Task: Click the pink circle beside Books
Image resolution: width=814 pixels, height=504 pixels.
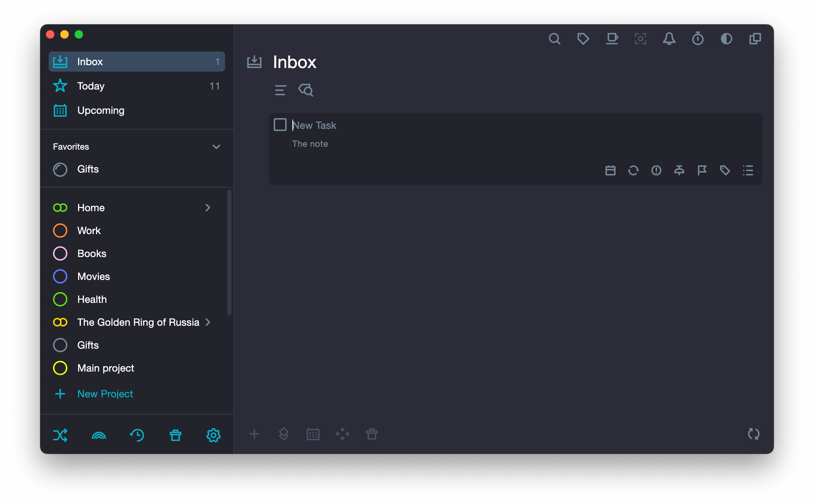Action: [x=60, y=253]
